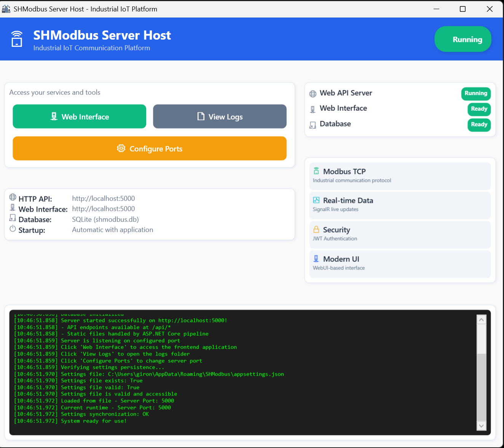This screenshot has height=448, width=504.
Task: Click the Database Ready status badge
Action: tap(479, 124)
